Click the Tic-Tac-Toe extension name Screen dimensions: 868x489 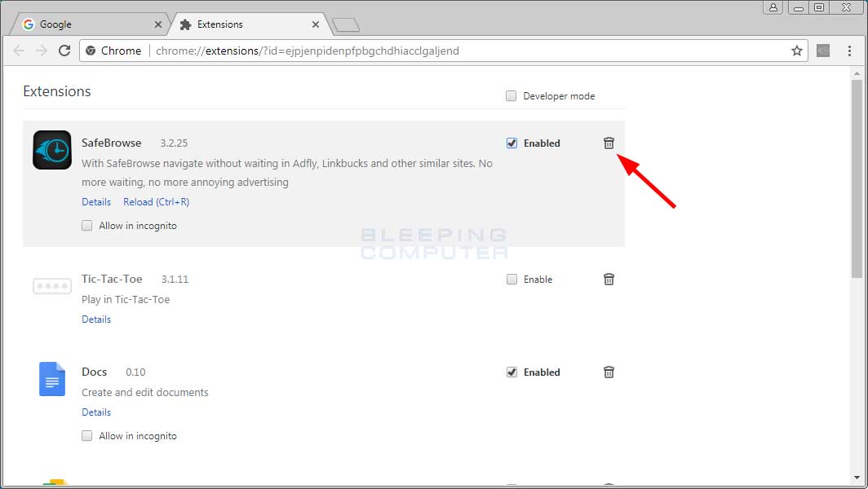112,279
